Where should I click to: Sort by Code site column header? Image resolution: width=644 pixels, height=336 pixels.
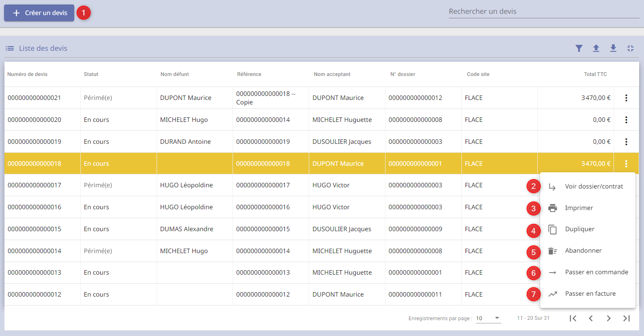[x=478, y=74]
